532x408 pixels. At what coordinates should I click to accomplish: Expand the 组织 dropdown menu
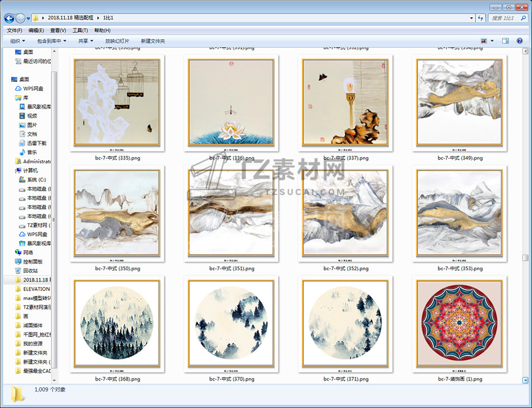tap(18, 41)
